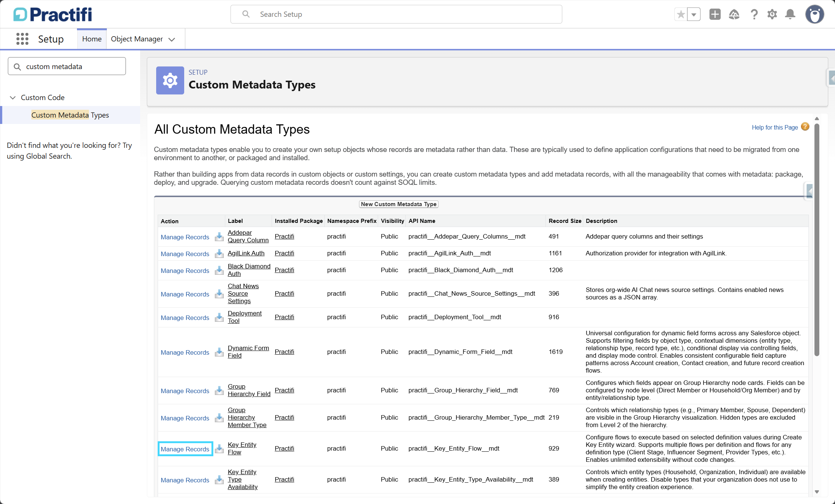Viewport: 835px width, 504px height.
Task: Click the scroll down arrow
Action: [817, 492]
